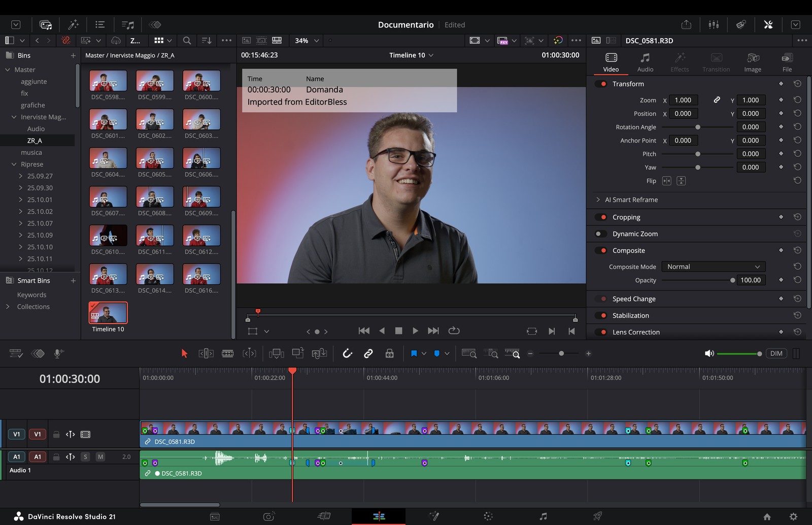The image size is (812, 525).
Task: Click the search magnifier in media pool
Action: coord(187,41)
